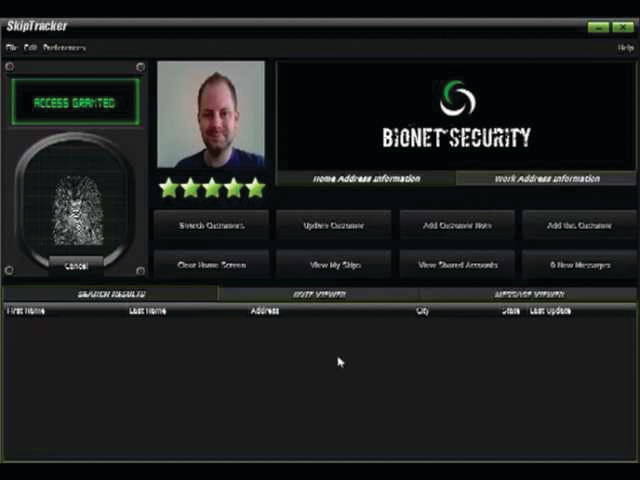Click the Search Customers button

coord(211,225)
